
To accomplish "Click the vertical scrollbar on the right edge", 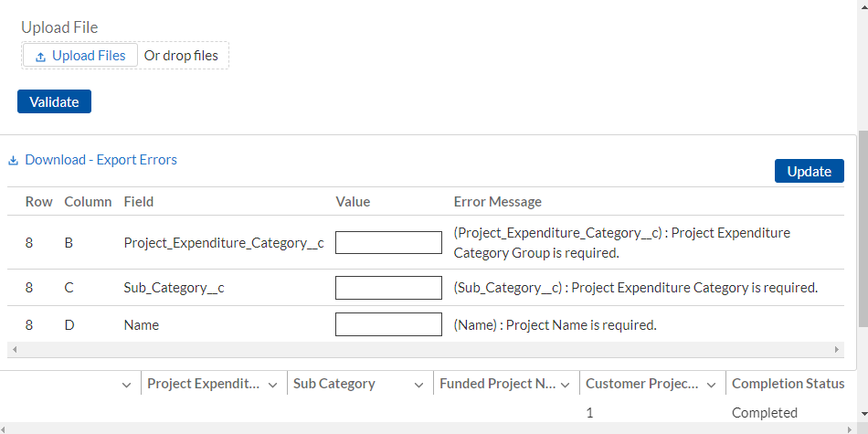I will pyautogui.click(x=863, y=228).
